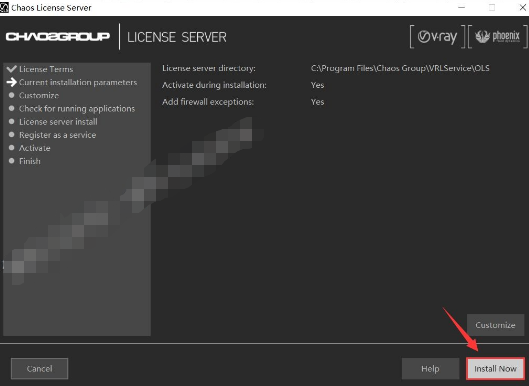The width and height of the screenshot is (529, 386).
Task: Click the arrow icon beside Current installation parameters
Action: click(x=11, y=82)
